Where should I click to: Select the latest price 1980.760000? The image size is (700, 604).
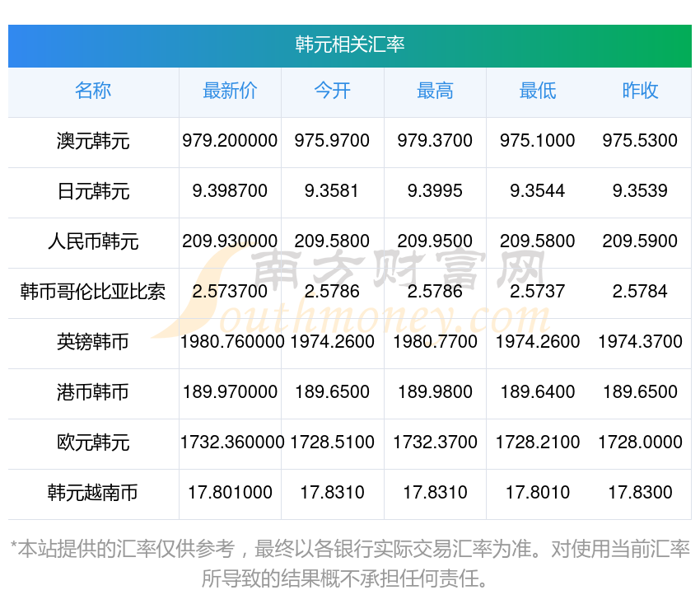coord(232,342)
